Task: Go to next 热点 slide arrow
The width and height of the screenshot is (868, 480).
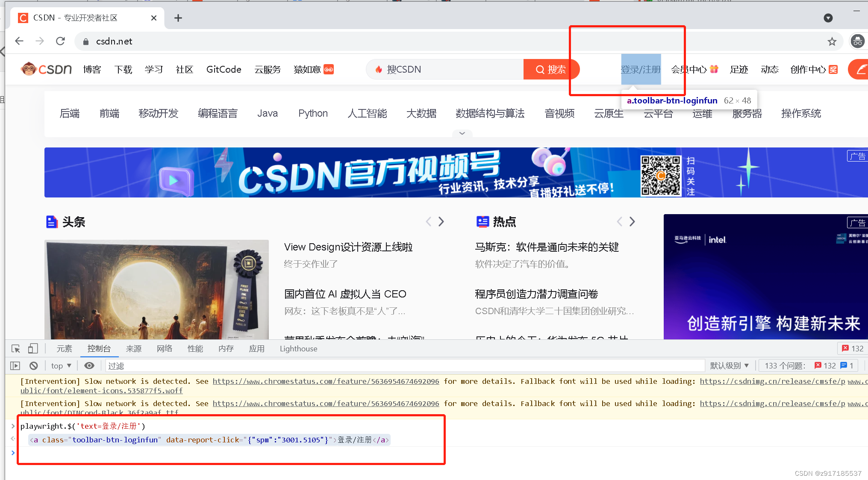Action: 633,221
